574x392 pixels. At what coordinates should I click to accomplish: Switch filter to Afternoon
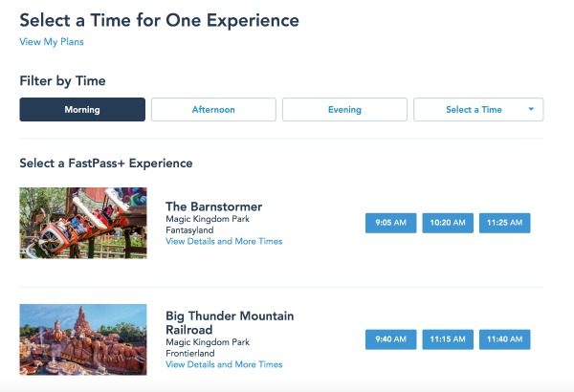[x=213, y=109]
